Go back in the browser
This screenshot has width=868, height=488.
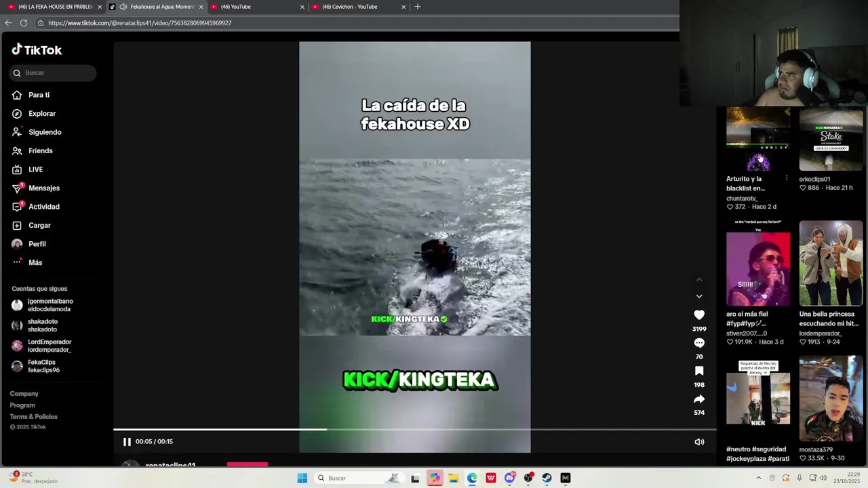(8, 23)
